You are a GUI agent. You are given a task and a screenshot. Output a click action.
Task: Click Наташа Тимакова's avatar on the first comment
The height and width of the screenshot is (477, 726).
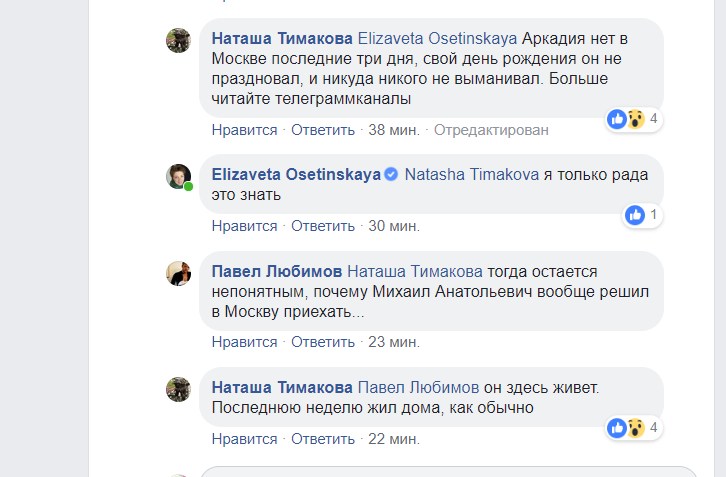[178, 40]
